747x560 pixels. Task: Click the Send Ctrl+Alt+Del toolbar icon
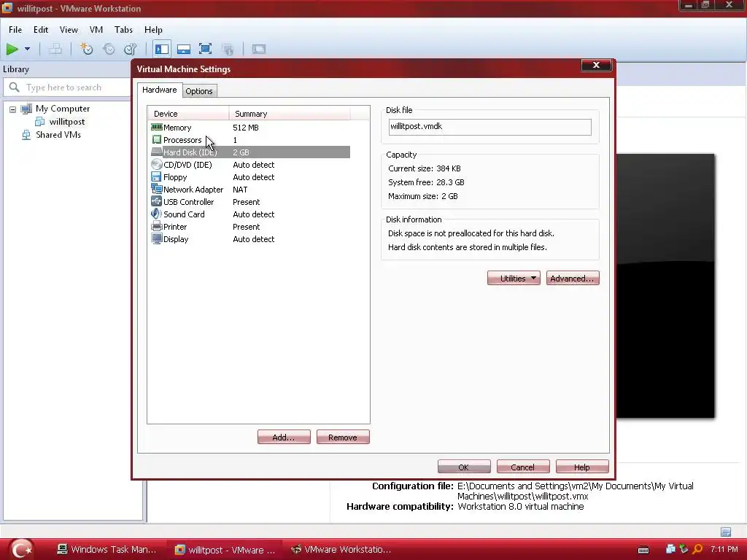[x=55, y=49]
